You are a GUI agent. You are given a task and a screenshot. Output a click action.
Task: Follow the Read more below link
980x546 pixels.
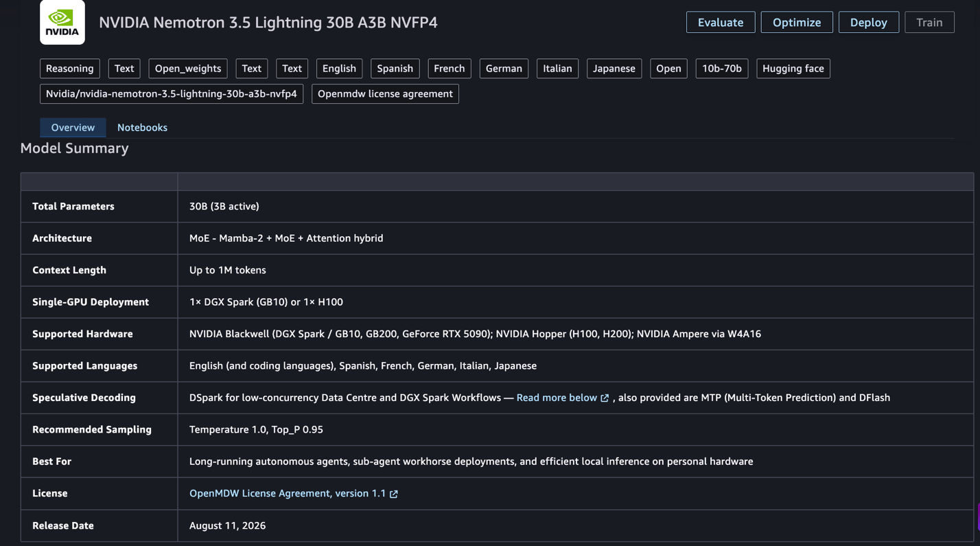click(557, 398)
